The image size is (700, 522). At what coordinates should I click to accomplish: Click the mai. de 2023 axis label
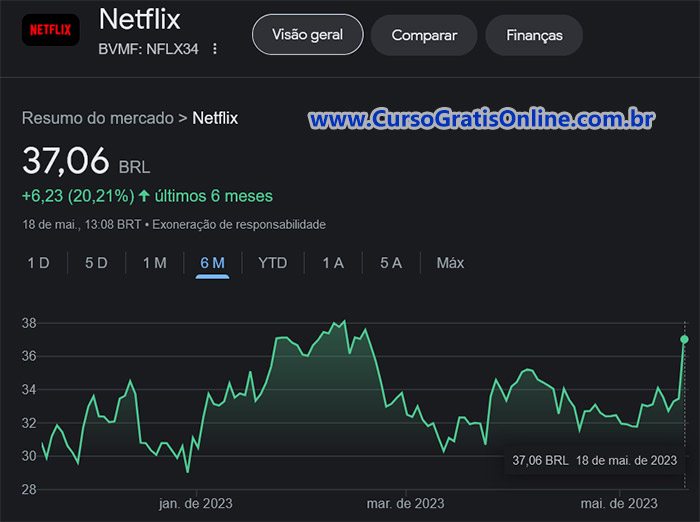pyautogui.click(x=619, y=504)
